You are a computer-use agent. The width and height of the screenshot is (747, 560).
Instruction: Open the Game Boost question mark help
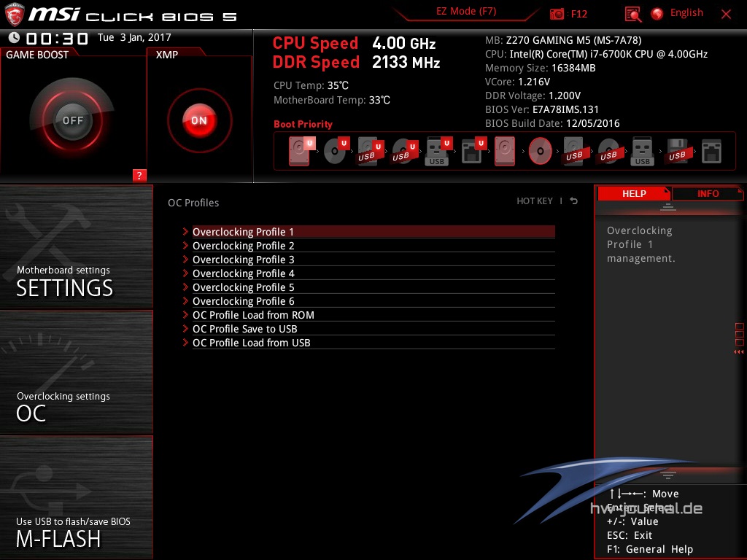point(139,175)
